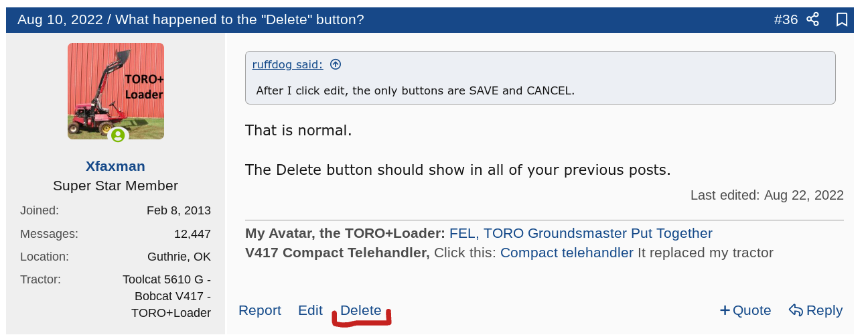Click the #36 post number permalink
This screenshot has width=868, height=335.
(786, 19)
